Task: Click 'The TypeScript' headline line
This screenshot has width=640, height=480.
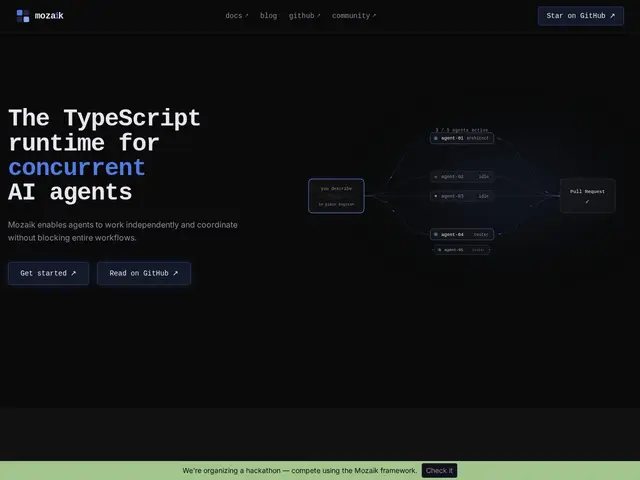Action: point(104,118)
